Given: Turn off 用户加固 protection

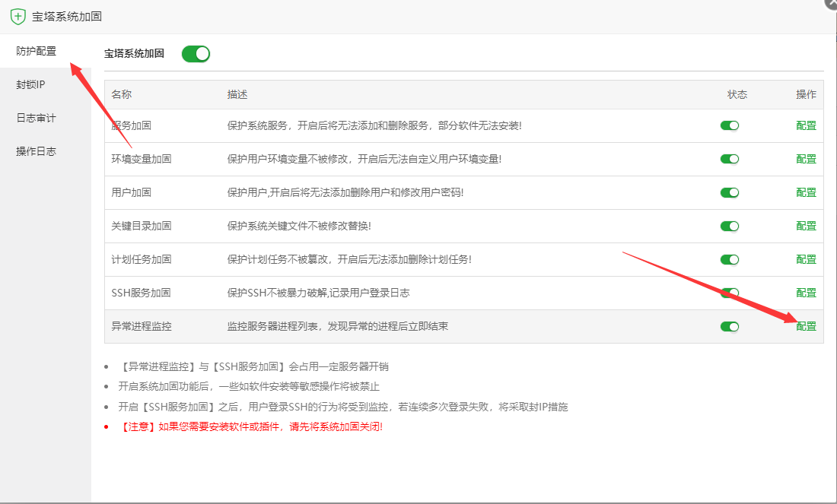Looking at the screenshot, I should click(729, 192).
